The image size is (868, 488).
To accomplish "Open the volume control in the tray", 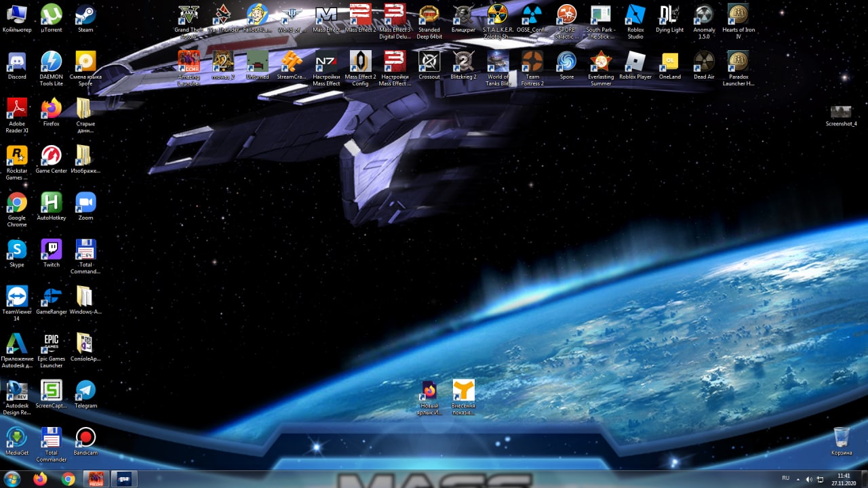I will 808,479.
